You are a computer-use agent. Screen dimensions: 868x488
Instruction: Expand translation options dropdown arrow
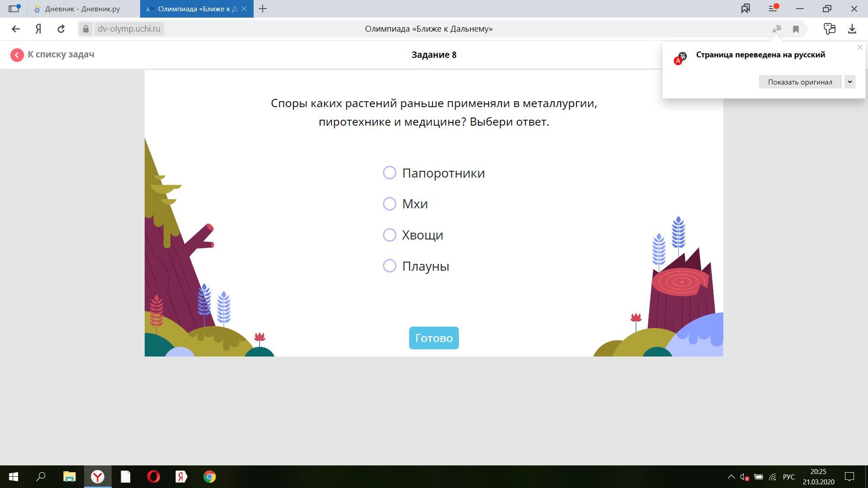850,82
